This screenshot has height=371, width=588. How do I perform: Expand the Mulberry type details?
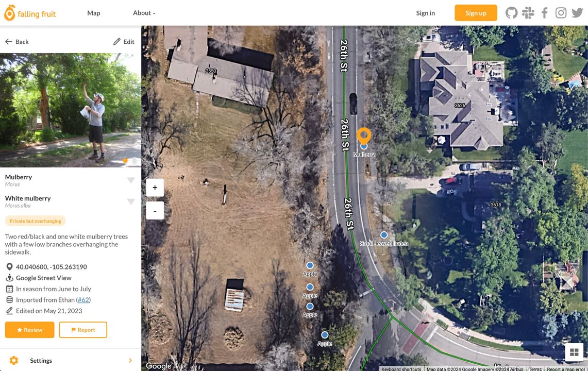pyautogui.click(x=131, y=180)
